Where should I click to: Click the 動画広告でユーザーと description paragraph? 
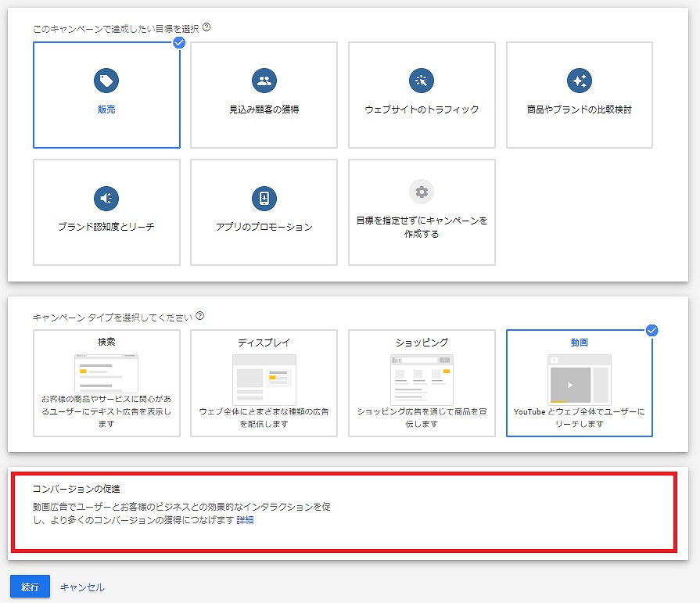181,513
